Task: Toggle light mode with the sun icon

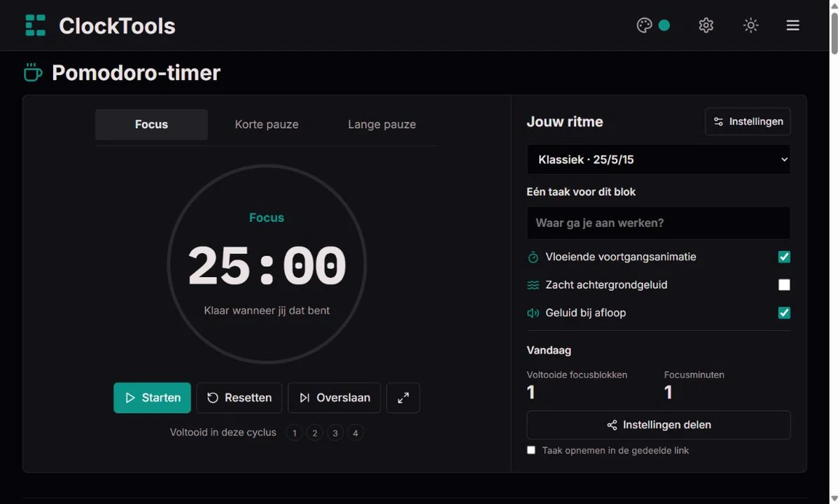Action: click(x=750, y=25)
